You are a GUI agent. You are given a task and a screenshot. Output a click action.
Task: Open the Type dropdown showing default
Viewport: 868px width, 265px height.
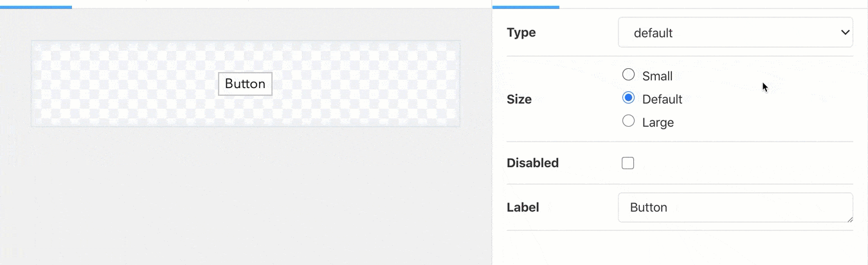click(x=735, y=33)
